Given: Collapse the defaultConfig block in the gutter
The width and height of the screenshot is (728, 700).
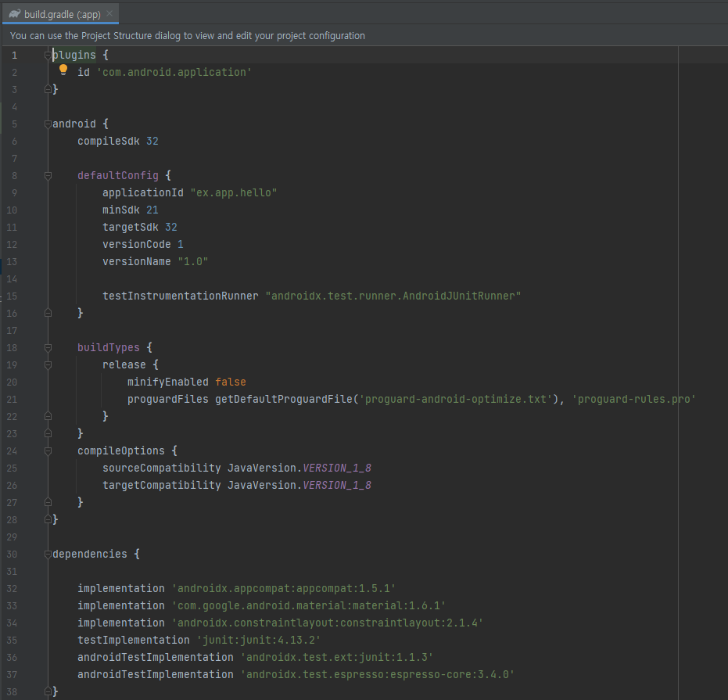Looking at the screenshot, I should click(47, 174).
